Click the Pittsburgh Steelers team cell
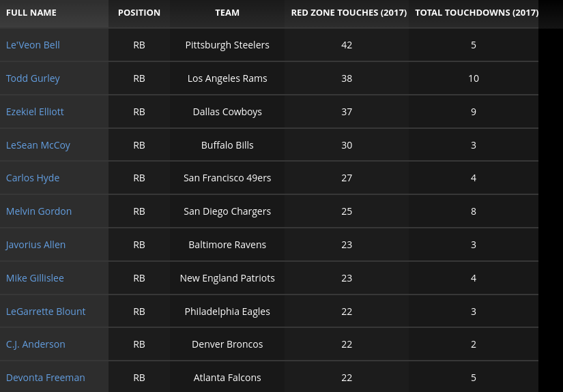The height and width of the screenshot is (392, 563). (227, 45)
